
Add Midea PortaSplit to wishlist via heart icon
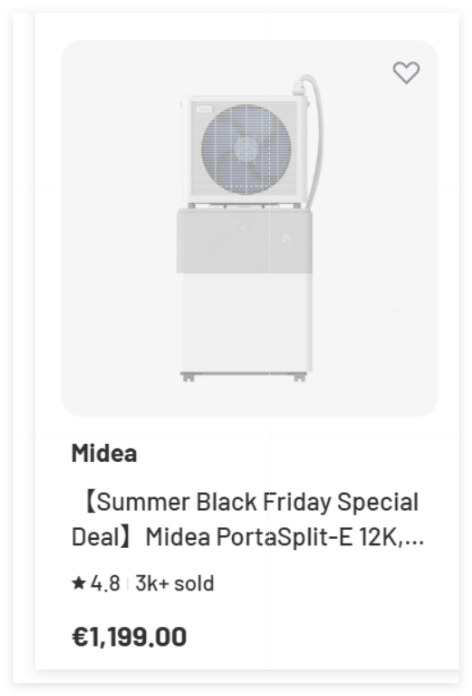coord(406,72)
